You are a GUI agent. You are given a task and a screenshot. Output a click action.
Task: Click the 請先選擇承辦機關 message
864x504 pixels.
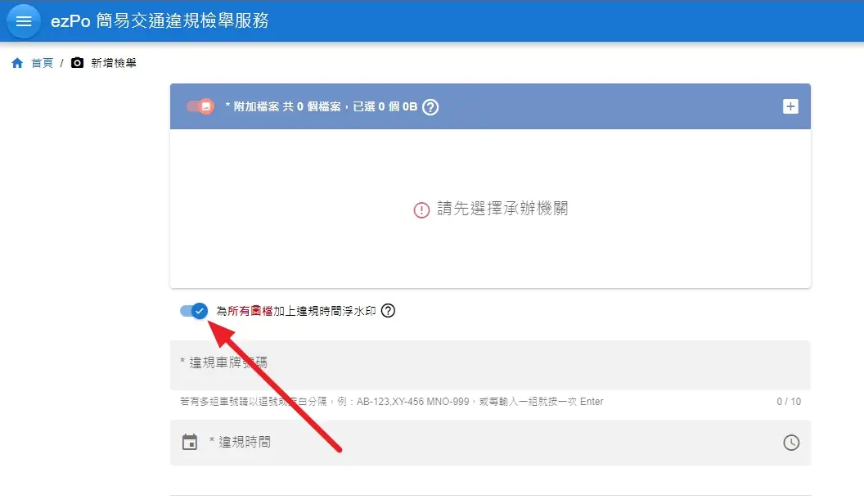[x=502, y=209]
